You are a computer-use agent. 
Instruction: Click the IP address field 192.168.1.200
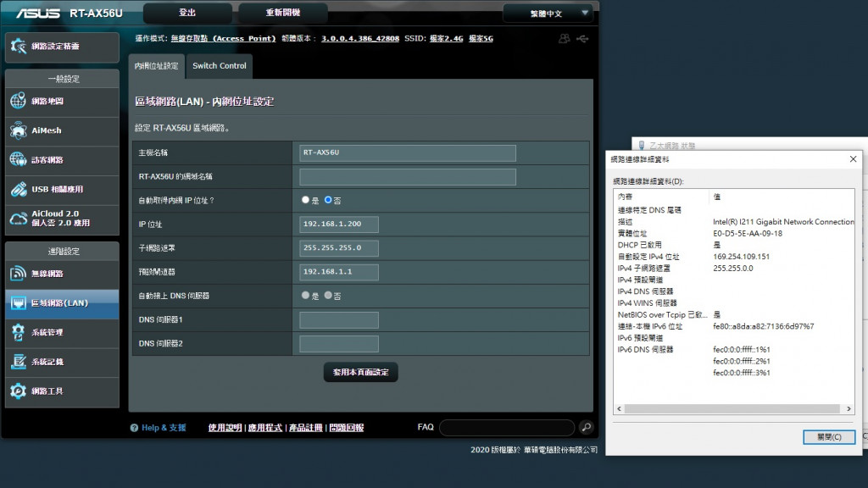[339, 224]
